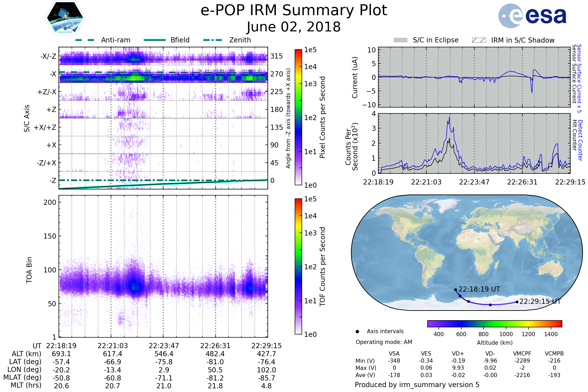
Task: Click the S/C in Eclipse gray legend patch
Action: [400, 40]
